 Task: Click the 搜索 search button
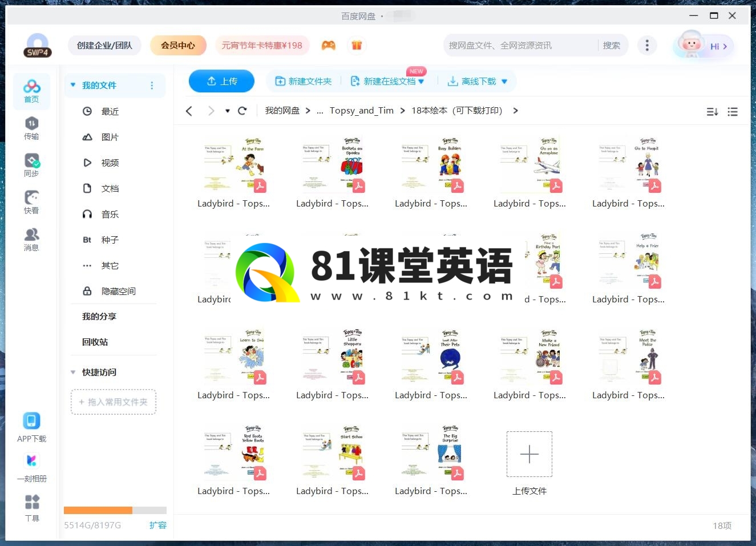pyautogui.click(x=612, y=46)
